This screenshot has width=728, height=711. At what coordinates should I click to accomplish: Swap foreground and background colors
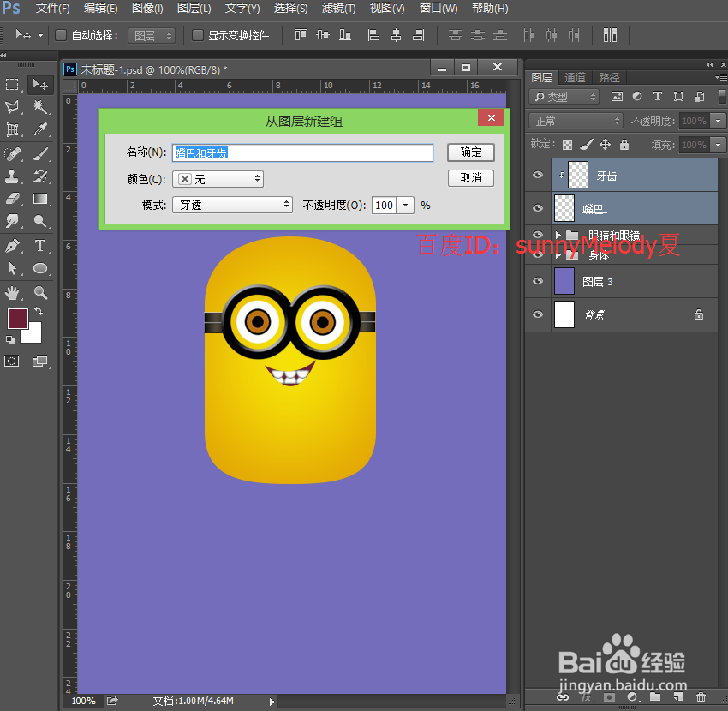pos(39,311)
